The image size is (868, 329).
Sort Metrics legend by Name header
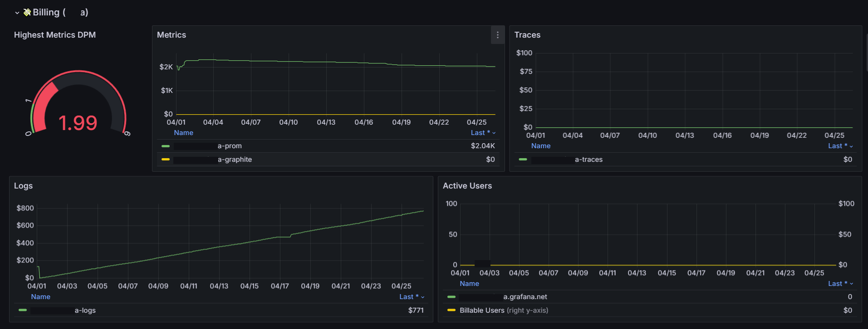pos(183,133)
